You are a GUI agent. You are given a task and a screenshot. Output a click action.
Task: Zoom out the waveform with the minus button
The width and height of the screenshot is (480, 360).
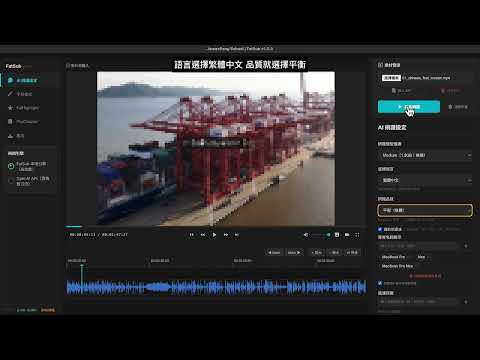[334, 253]
